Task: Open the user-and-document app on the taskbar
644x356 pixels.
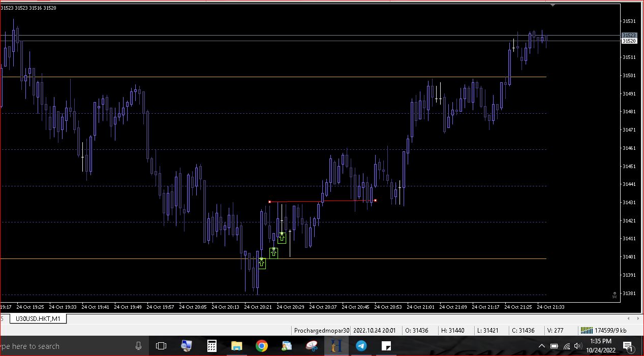Action: (287, 346)
